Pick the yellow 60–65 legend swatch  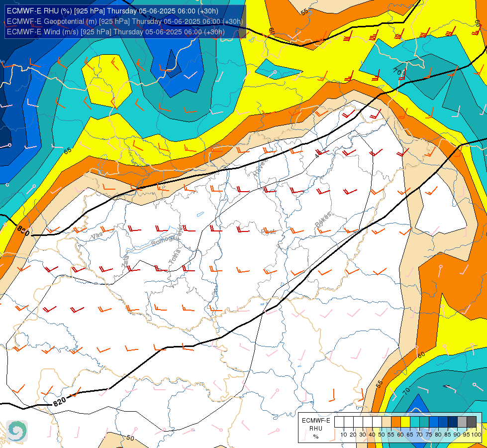(405, 422)
